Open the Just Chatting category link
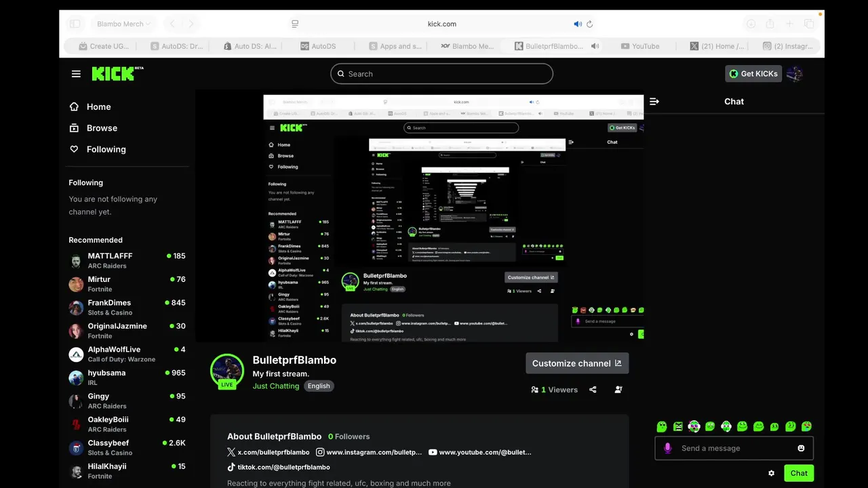868x488 pixels. (276, 386)
